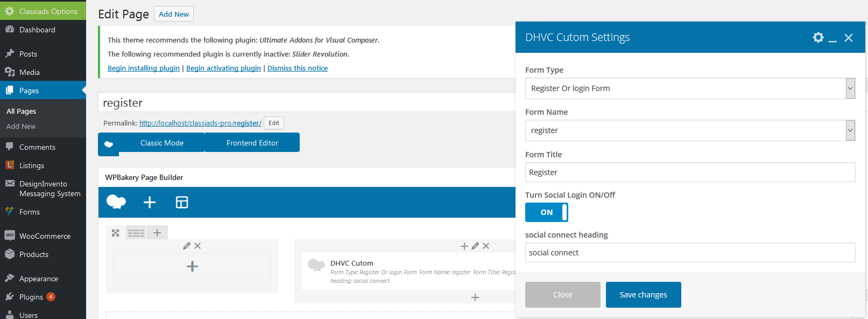Image resolution: width=868 pixels, height=319 pixels.
Task: Select Add New under Pages submenu
Action: [x=21, y=126]
